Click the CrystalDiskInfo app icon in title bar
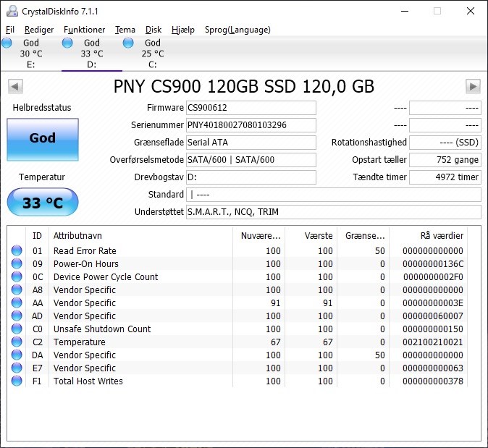 12,11
